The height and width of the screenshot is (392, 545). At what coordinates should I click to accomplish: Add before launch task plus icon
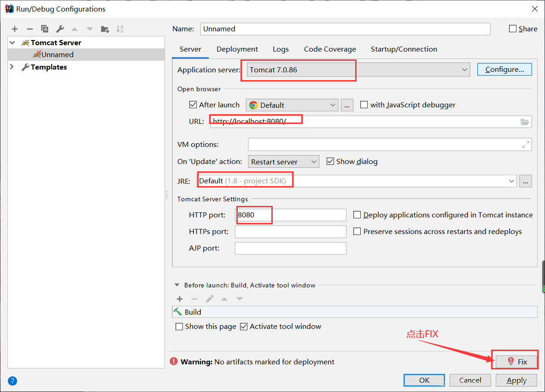180,299
